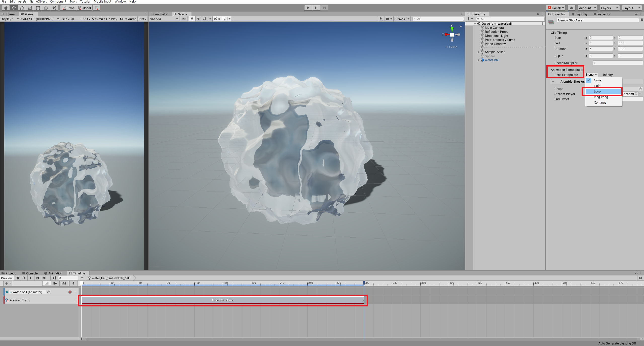Toggle Maximize On Play

click(x=104, y=19)
